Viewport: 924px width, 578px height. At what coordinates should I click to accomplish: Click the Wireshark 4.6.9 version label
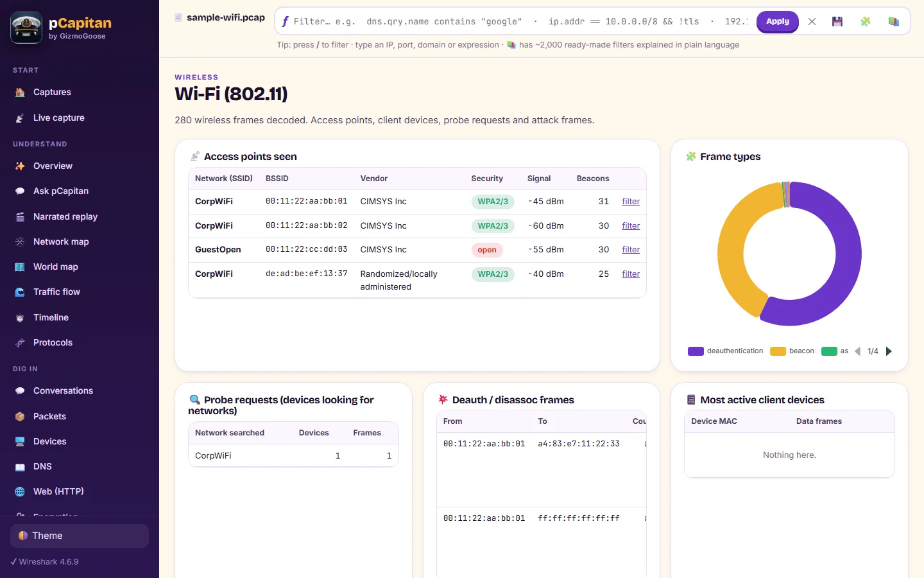[45, 562]
